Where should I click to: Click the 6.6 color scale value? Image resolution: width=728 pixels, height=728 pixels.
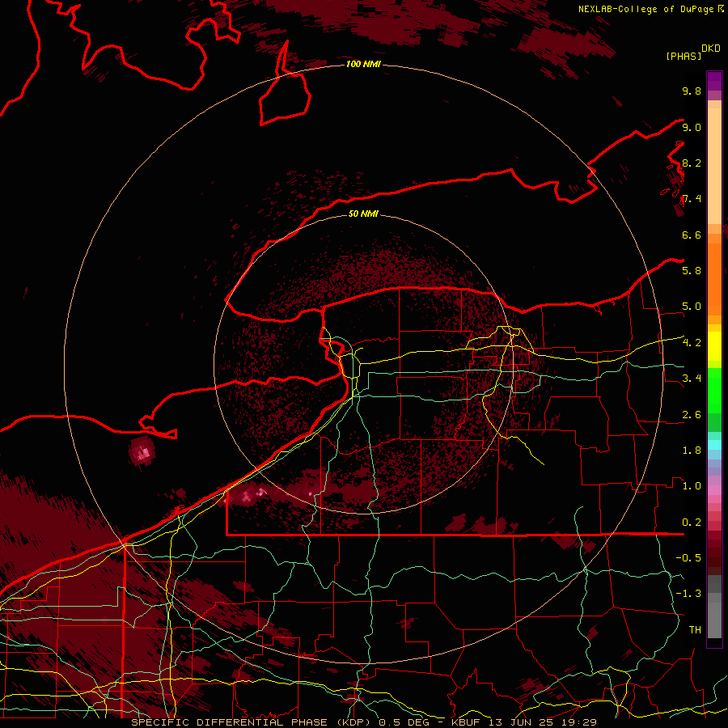pyautogui.click(x=692, y=235)
